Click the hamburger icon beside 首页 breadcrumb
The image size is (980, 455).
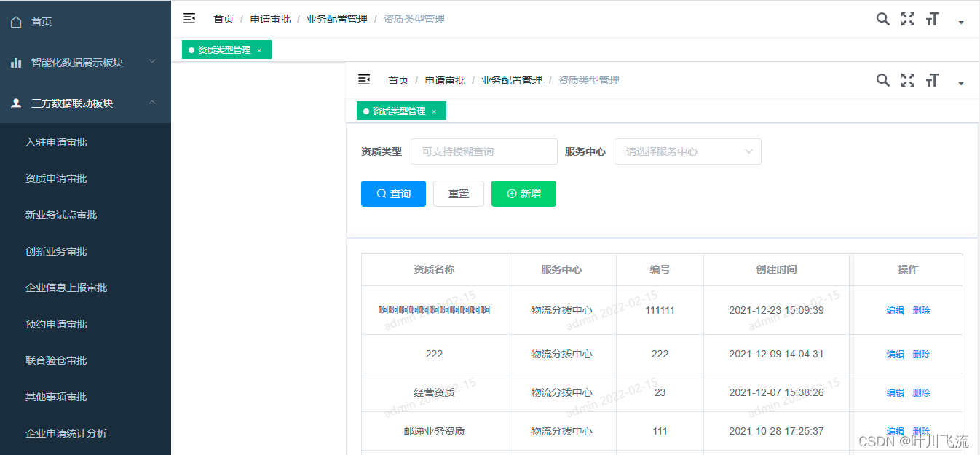(x=189, y=18)
